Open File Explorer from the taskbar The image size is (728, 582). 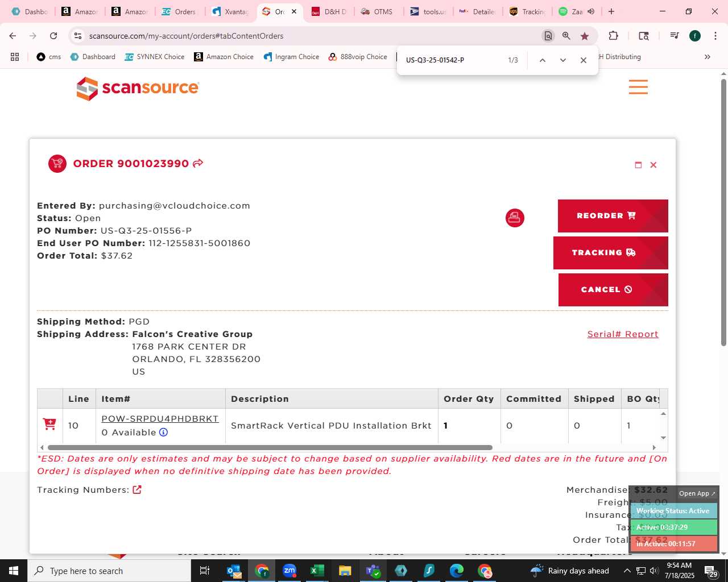coord(345,571)
